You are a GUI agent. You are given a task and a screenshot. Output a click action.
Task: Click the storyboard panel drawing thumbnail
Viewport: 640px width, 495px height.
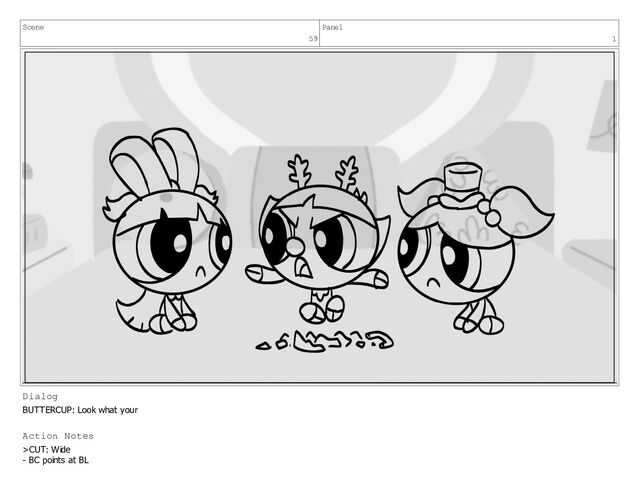320,218
